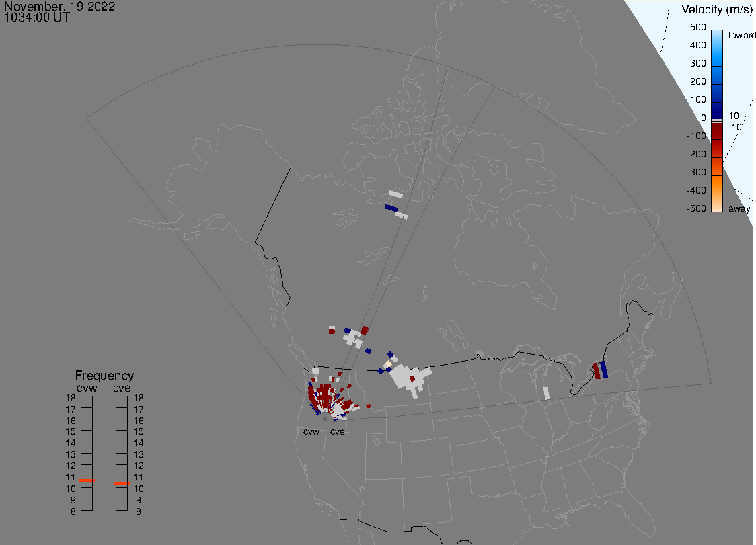Pick the orange segment of velocity colorbar
The image size is (756, 545).
coord(717,175)
